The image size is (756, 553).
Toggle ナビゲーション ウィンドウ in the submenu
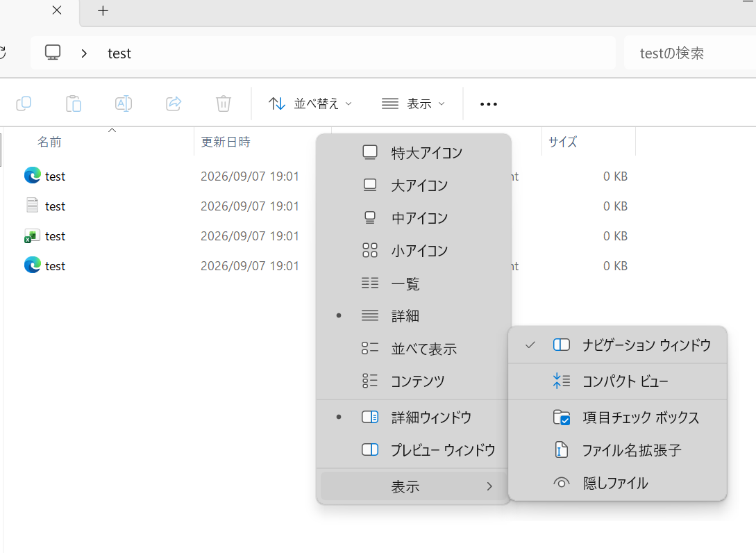(618, 345)
